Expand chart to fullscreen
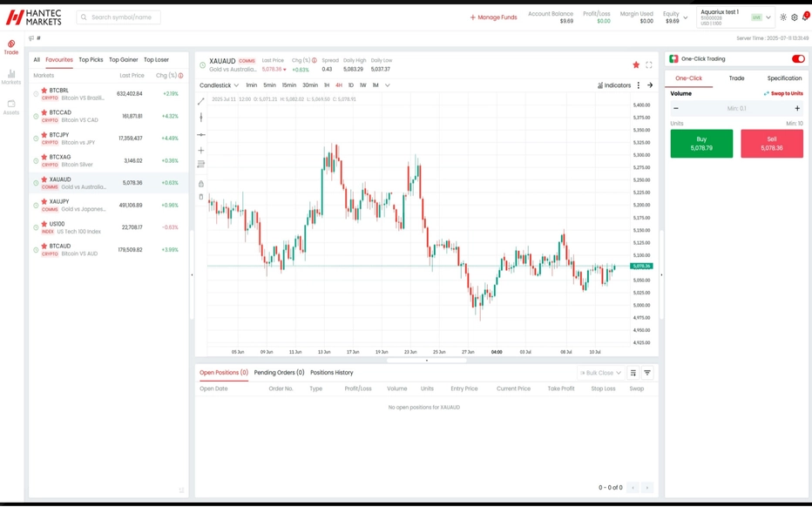The height and width of the screenshot is (507, 812). [x=649, y=64]
